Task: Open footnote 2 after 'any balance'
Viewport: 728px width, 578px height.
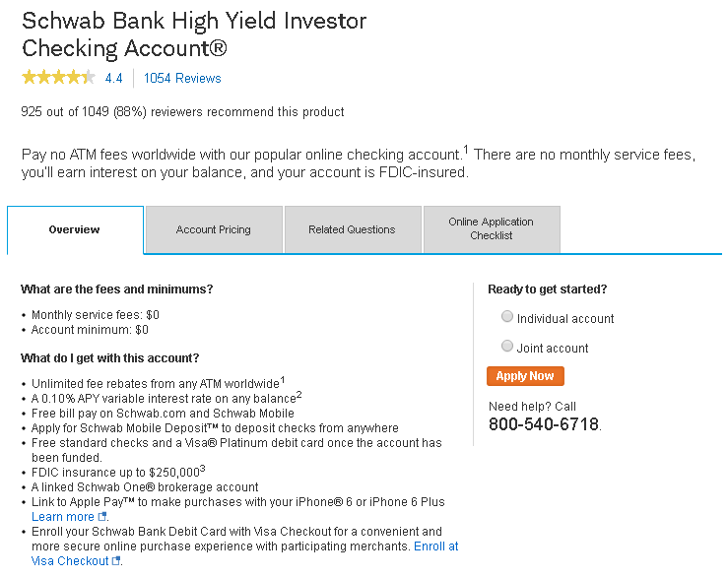Action: coord(298,394)
